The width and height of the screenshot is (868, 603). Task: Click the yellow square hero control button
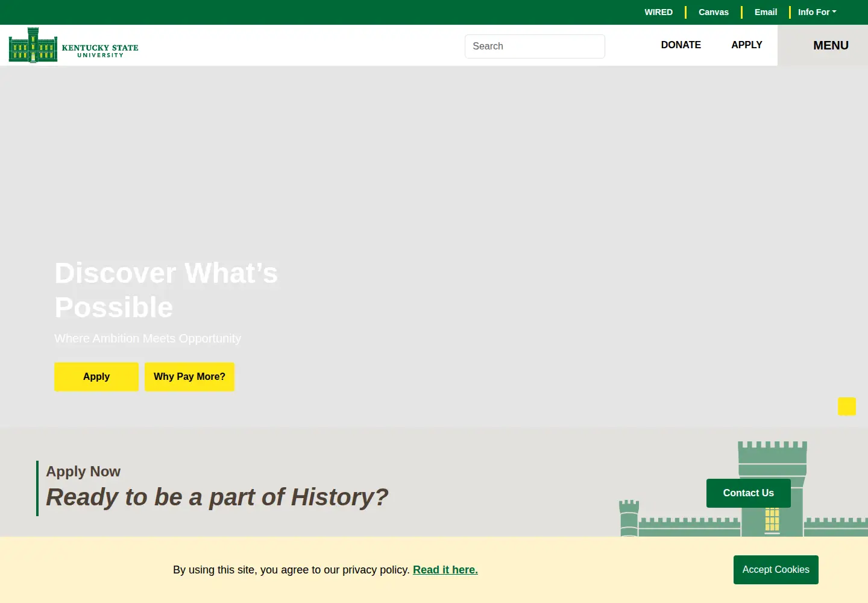[847, 406]
